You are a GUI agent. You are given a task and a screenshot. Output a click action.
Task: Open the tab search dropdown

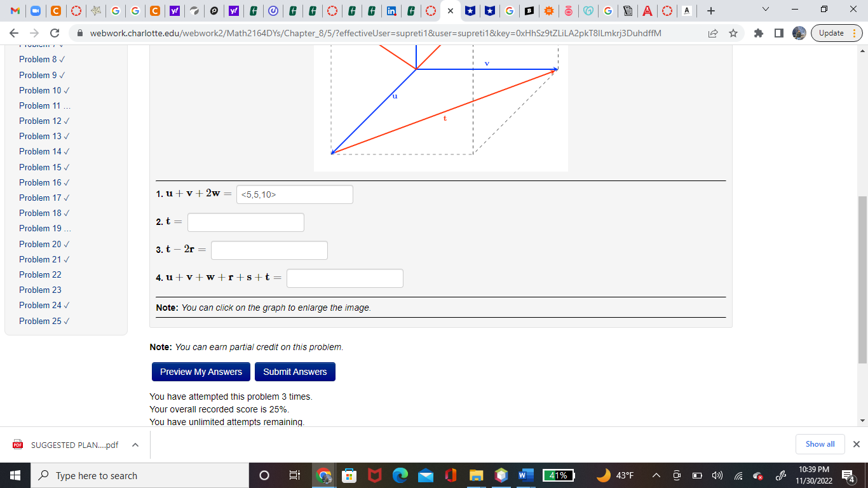765,10
